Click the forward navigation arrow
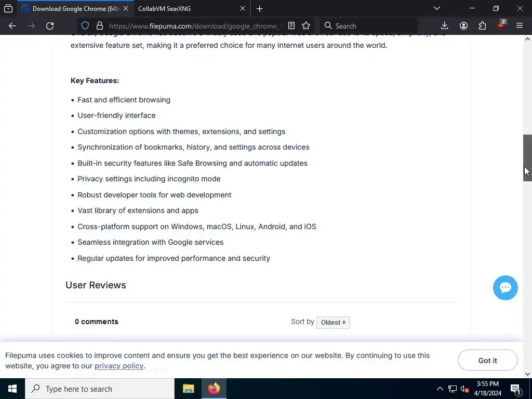 click(31, 26)
